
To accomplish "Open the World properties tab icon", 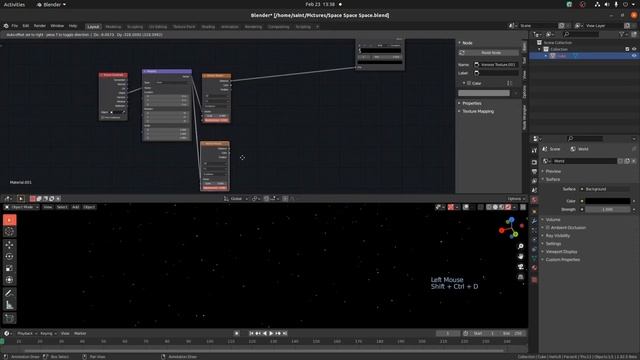I will [x=534, y=200].
